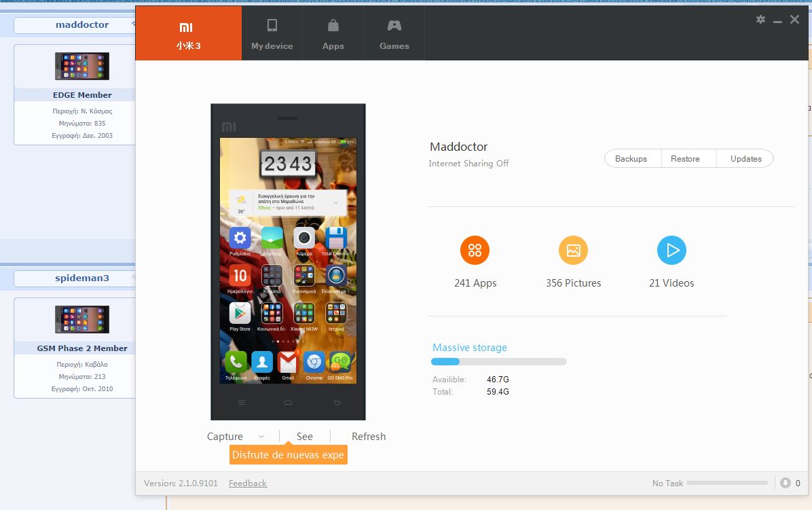Viewport: 812px width, 510px height.
Task: Open the Feedback link
Action: [248, 483]
